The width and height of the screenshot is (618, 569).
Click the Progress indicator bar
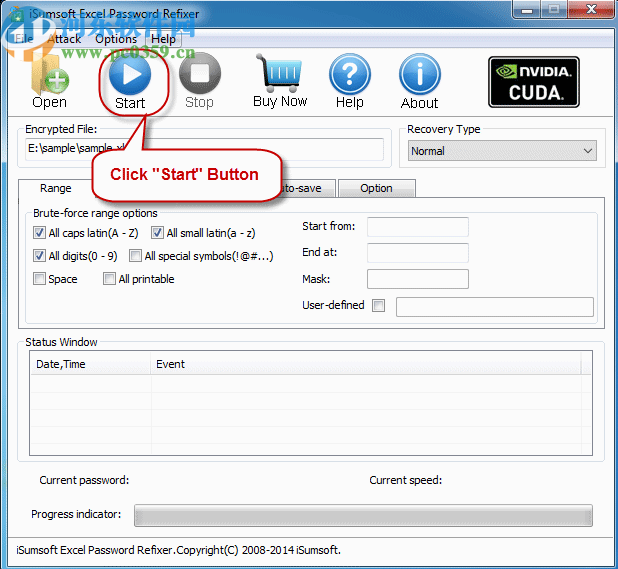363,515
